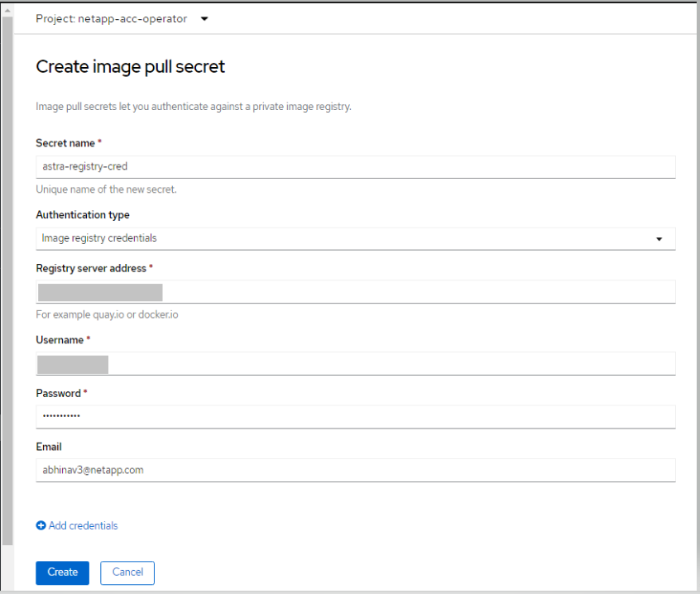Click into the Password field
The image size is (700, 594).
coord(355,417)
